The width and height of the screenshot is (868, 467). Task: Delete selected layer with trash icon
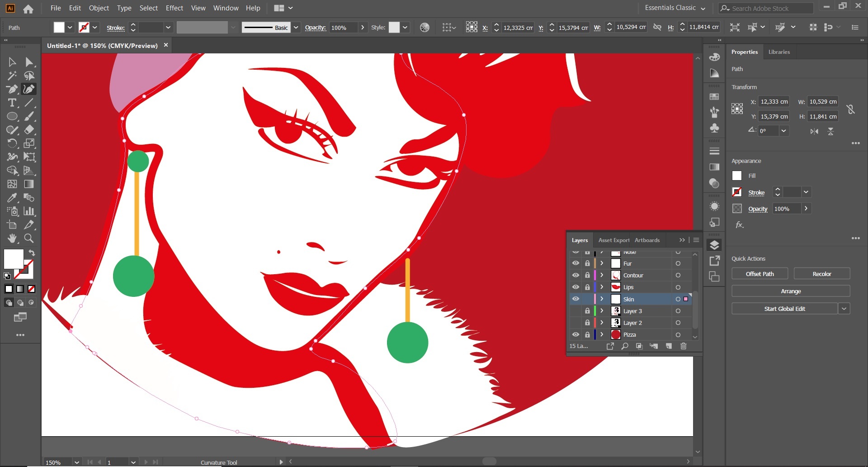tap(684, 346)
